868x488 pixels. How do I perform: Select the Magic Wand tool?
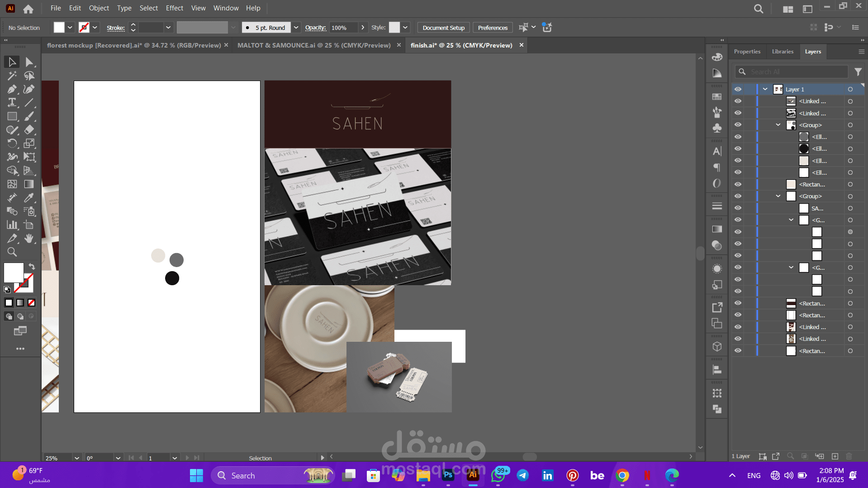click(12, 76)
